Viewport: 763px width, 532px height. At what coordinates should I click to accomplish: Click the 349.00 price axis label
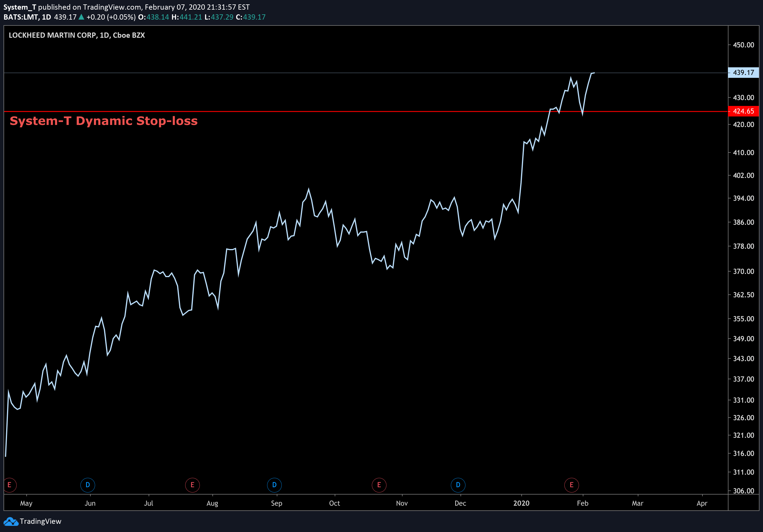[744, 339]
